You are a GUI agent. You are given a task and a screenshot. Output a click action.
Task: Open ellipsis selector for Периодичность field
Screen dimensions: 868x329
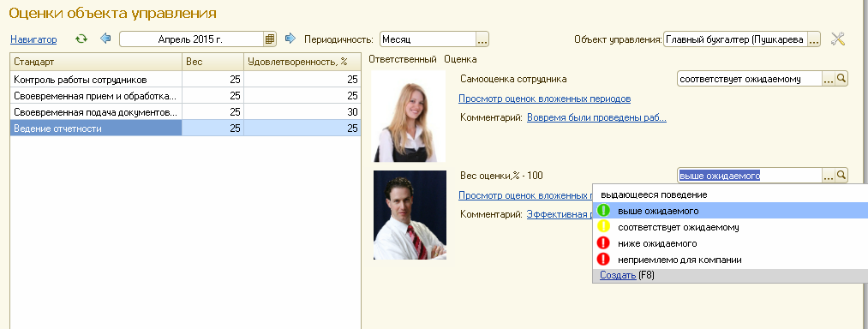click(482, 39)
